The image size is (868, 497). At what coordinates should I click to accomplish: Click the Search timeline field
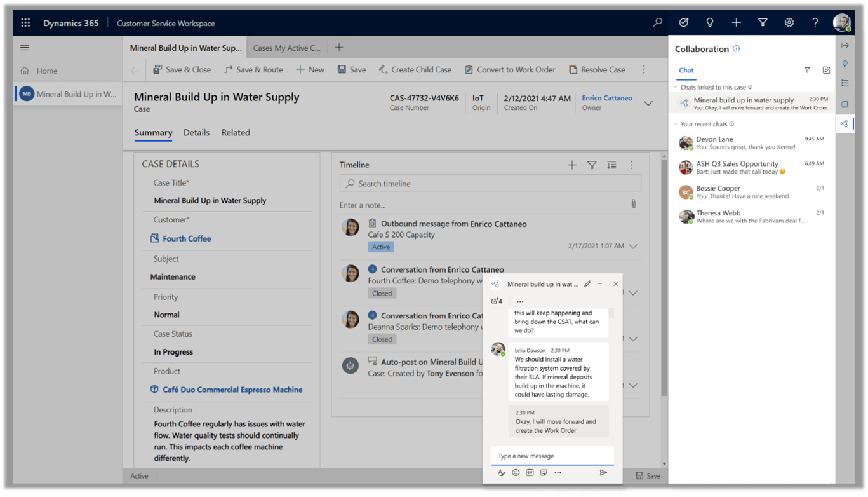pyautogui.click(x=490, y=184)
